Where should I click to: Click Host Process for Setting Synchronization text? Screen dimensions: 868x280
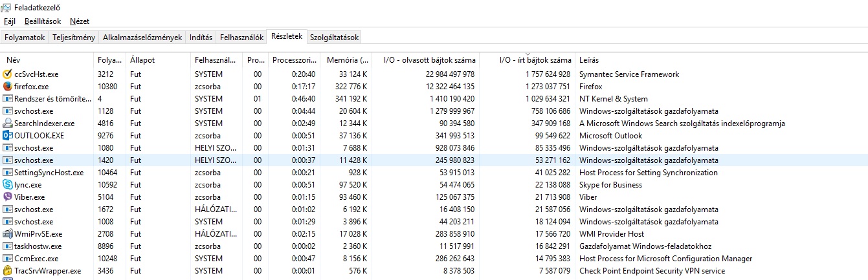tap(648, 173)
